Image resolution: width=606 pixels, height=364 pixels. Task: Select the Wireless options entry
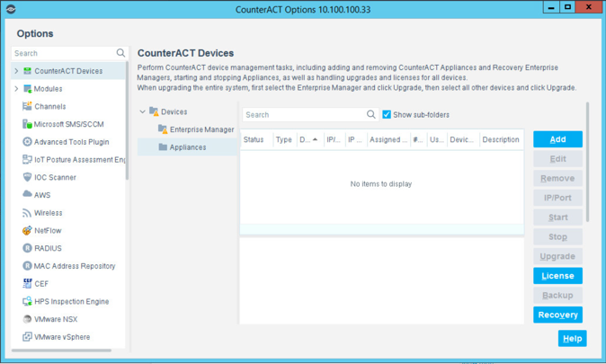pos(48,213)
